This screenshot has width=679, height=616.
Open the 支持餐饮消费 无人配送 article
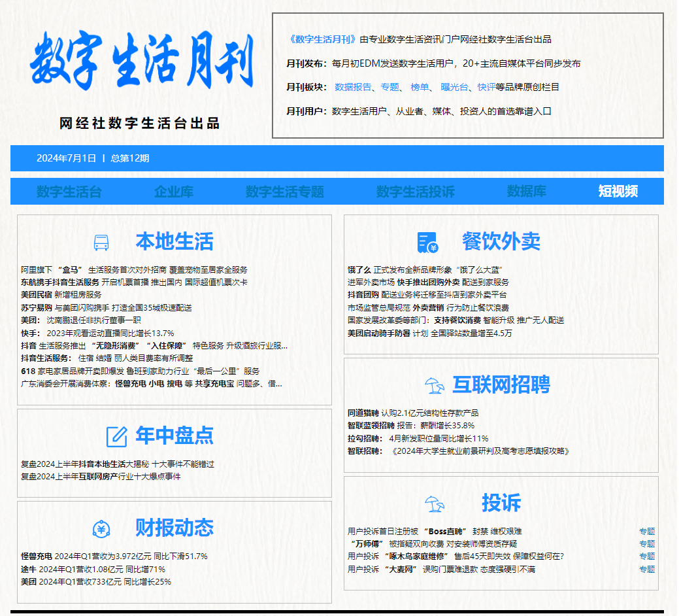[x=456, y=320]
